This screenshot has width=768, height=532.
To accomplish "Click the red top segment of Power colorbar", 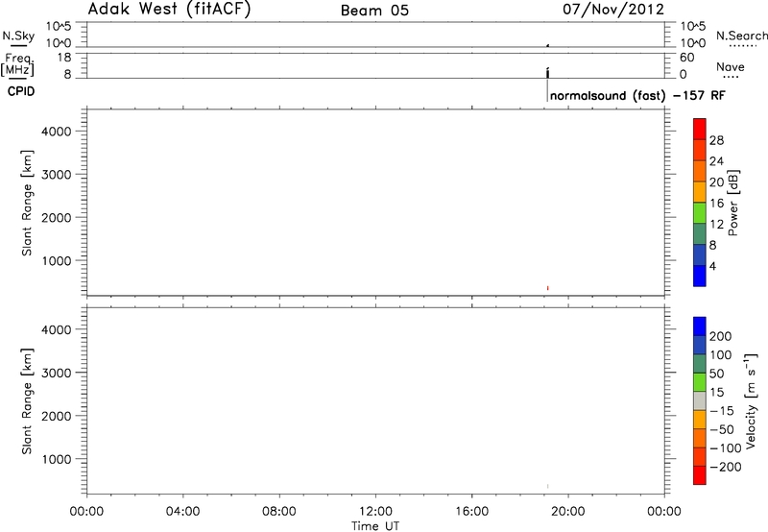I will 700,130.
